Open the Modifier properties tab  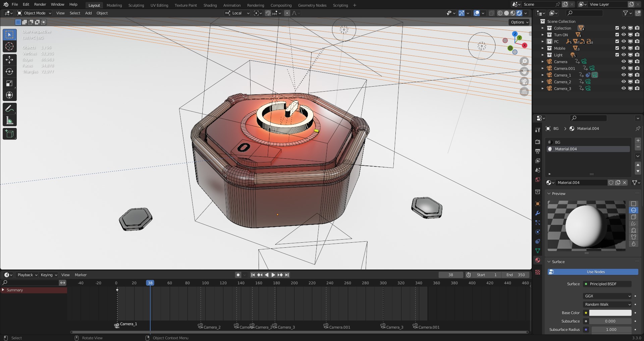pyautogui.click(x=538, y=213)
